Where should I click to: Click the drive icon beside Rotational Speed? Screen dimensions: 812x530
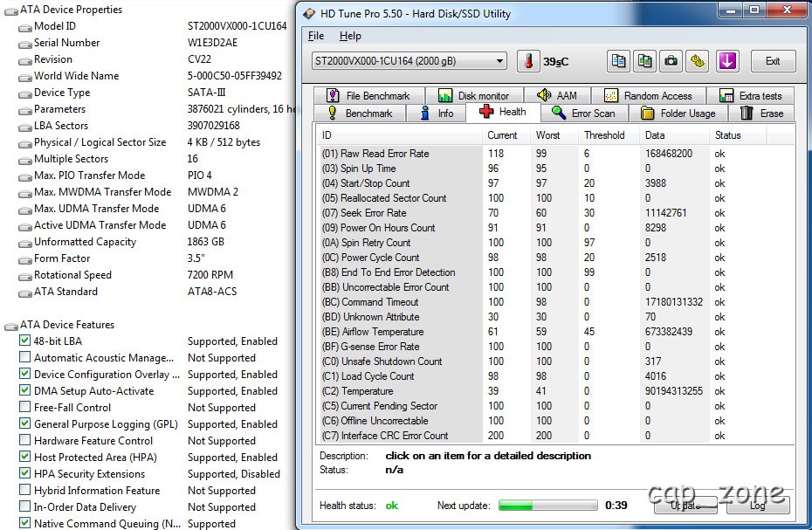(x=24, y=276)
